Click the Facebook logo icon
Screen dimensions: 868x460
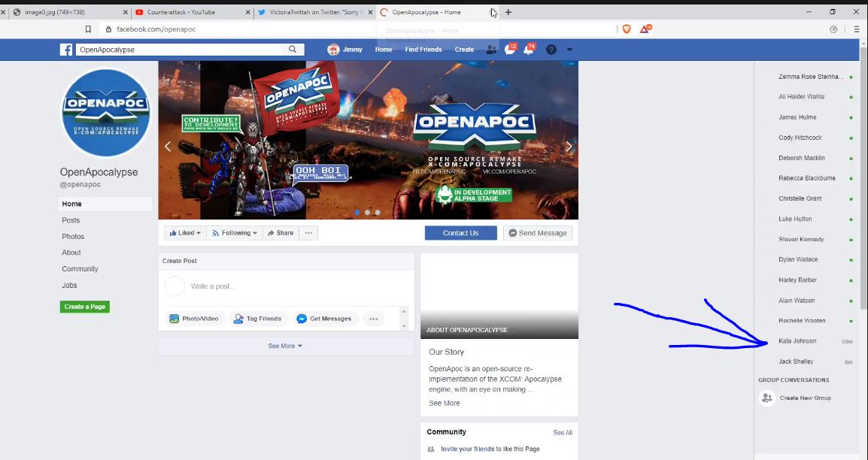tap(66, 50)
